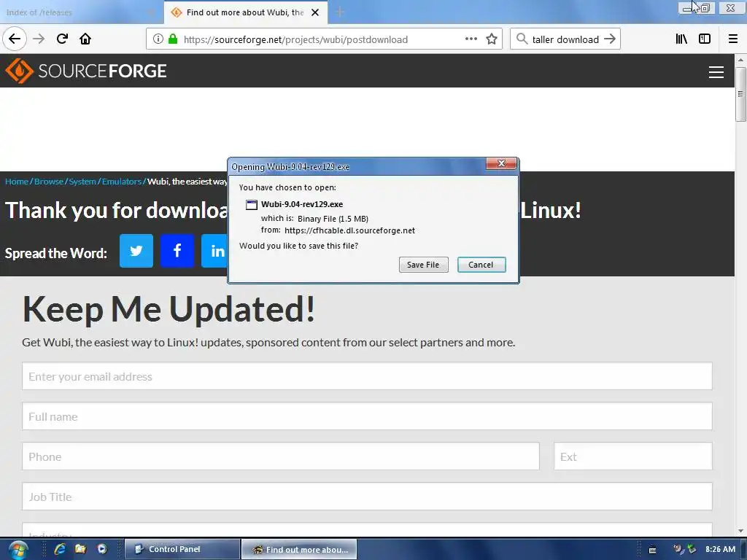Screen dimensions: 747x560
Task: Launch Internet Explorer from quick launch
Action: (60, 549)
